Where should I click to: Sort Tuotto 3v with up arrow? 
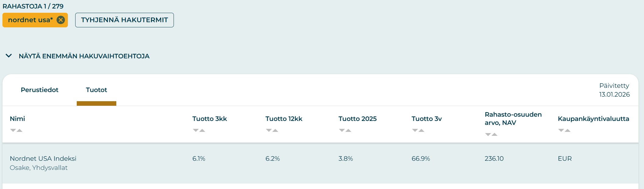(421, 130)
